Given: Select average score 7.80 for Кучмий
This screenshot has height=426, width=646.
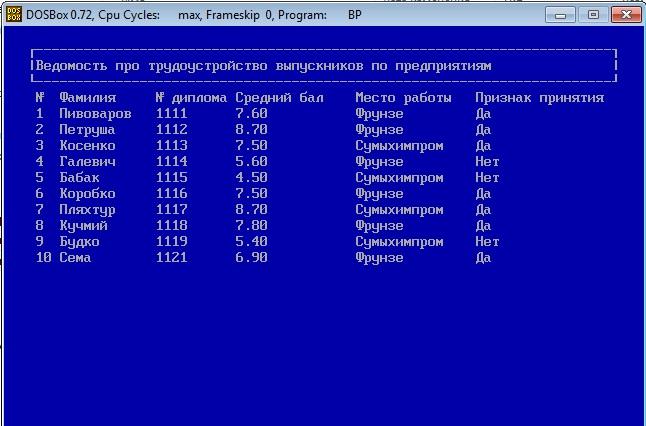Looking at the screenshot, I should pos(251,226).
